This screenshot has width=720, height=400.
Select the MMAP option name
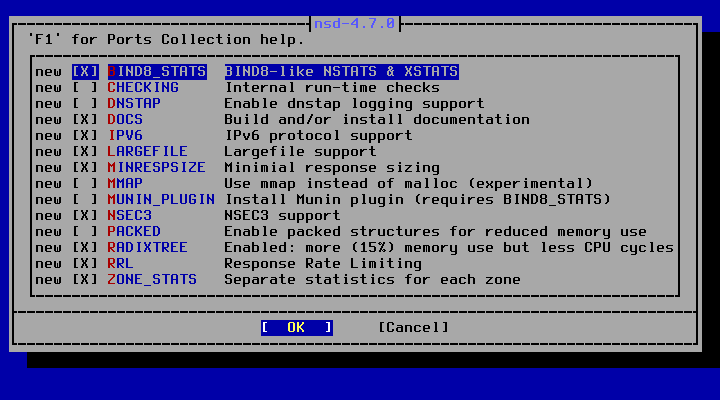point(125,184)
